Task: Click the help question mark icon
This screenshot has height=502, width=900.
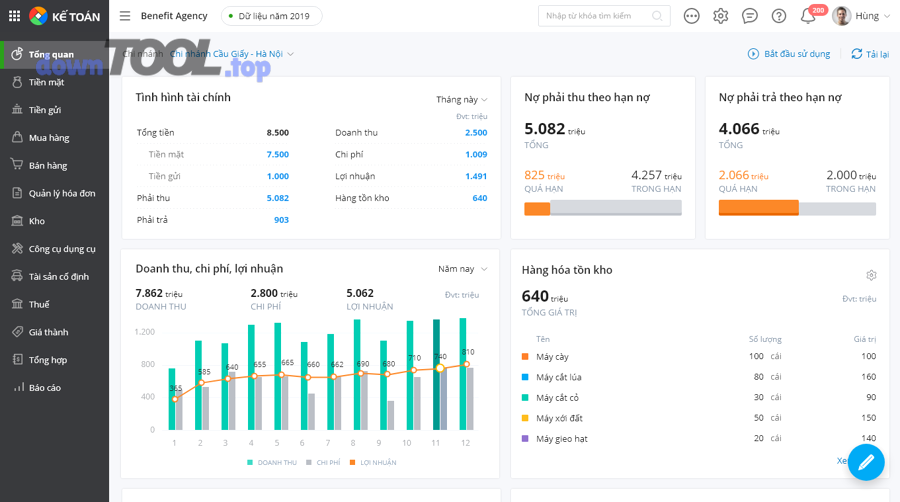Action: (779, 16)
